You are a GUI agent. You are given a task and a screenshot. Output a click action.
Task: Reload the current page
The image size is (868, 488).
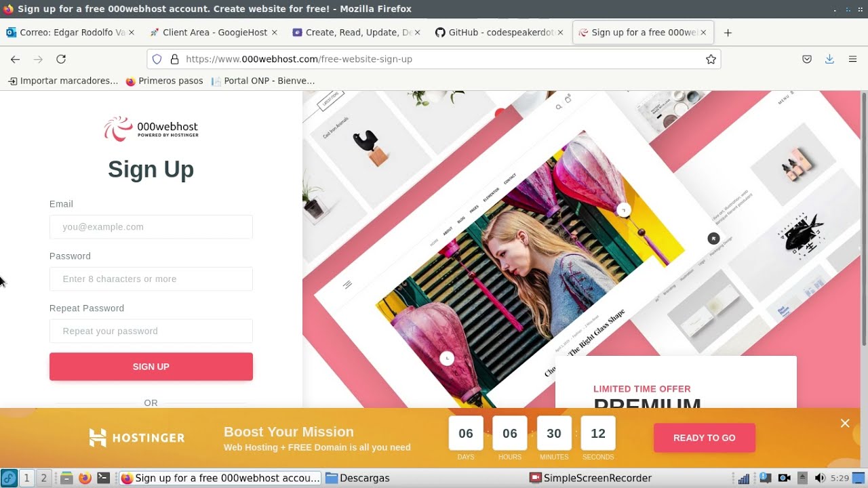pos(61,59)
